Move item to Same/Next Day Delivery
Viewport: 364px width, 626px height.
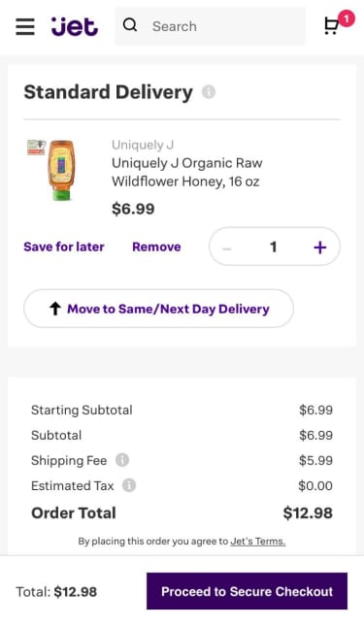pyautogui.click(x=159, y=309)
